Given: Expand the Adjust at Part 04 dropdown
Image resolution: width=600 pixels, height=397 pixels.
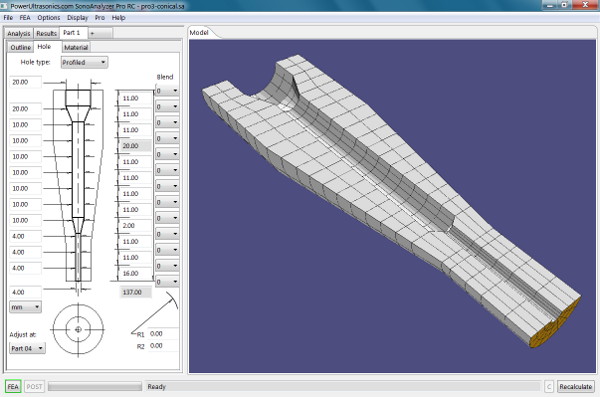Looking at the screenshot, I should point(27,348).
